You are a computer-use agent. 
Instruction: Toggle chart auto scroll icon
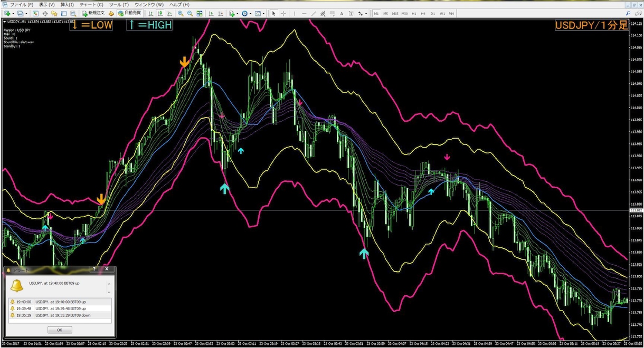[x=211, y=13]
